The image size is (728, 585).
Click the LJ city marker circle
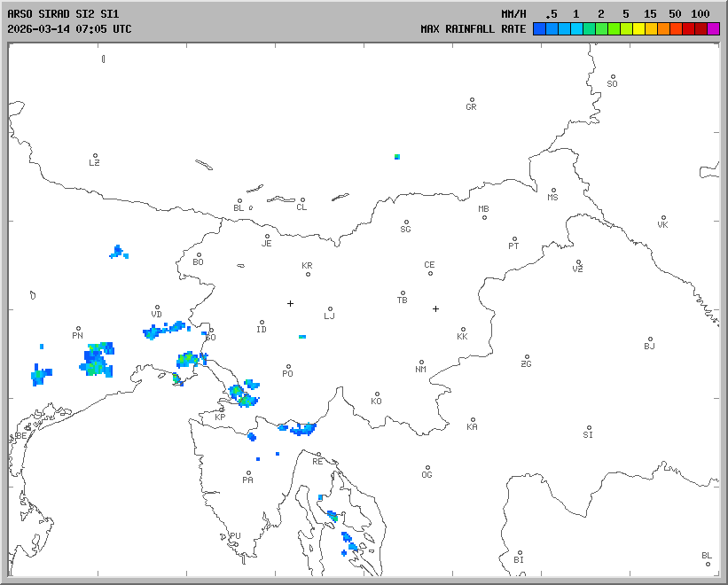(330, 309)
